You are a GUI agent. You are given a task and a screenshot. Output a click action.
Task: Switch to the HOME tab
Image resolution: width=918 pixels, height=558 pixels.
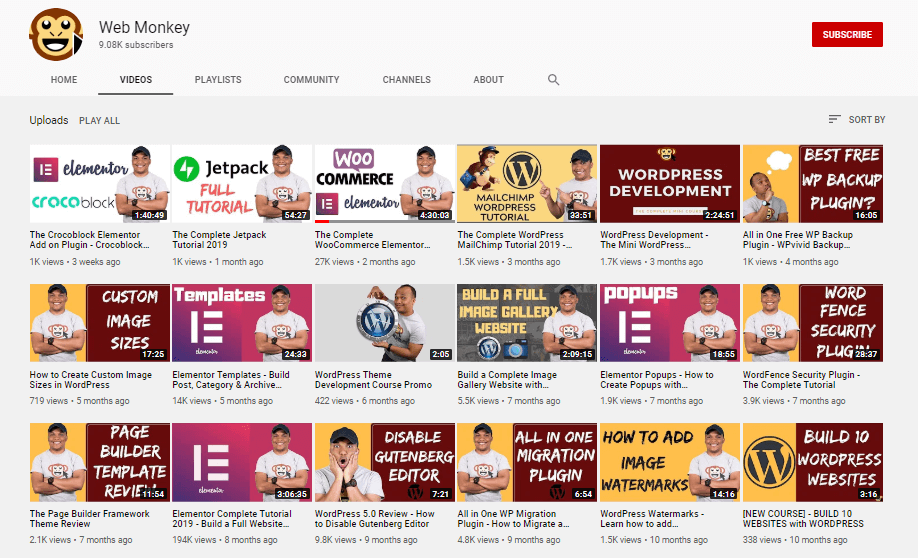coord(64,80)
